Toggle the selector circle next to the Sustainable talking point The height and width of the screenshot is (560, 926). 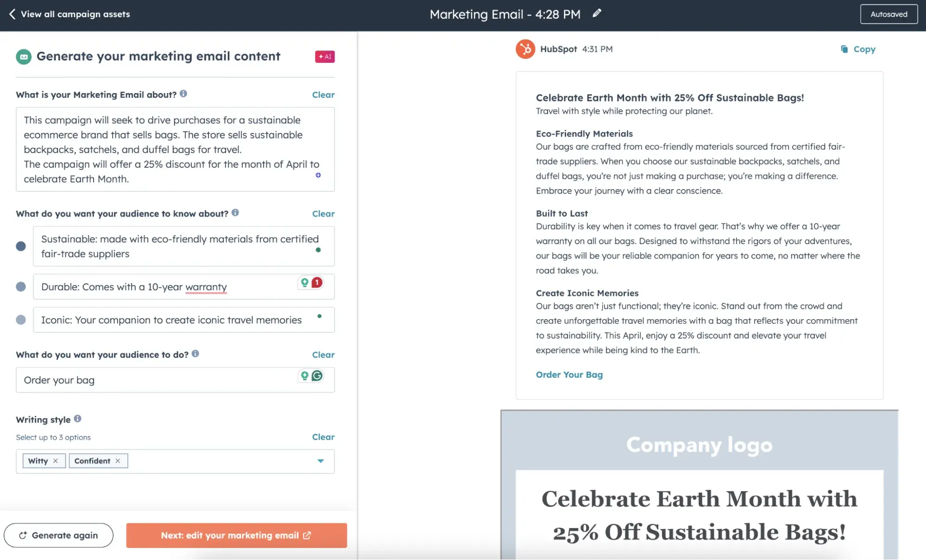click(x=21, y=246)
